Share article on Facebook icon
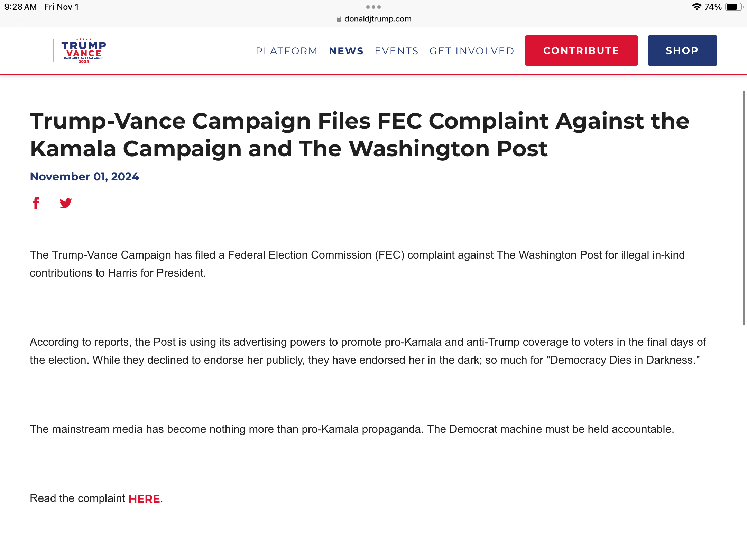Screen dimensions: 747x560 pyautogui.click(x=36, y=203)
